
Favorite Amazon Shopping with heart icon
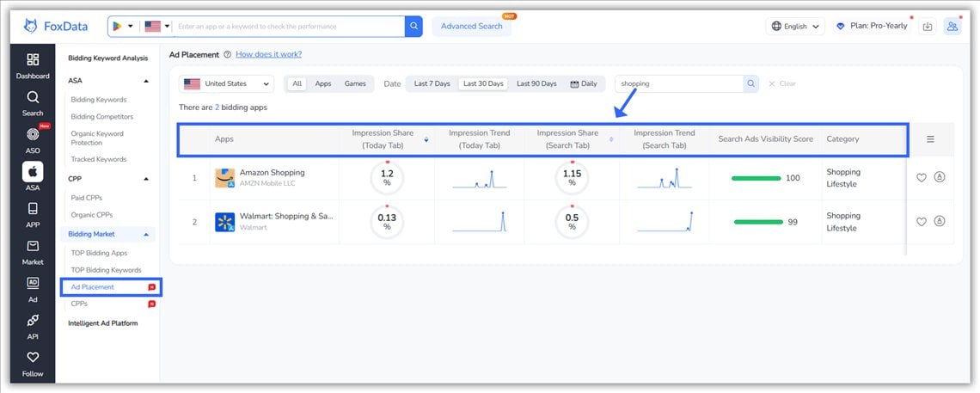pyautogui.click(x=922, y=177)
